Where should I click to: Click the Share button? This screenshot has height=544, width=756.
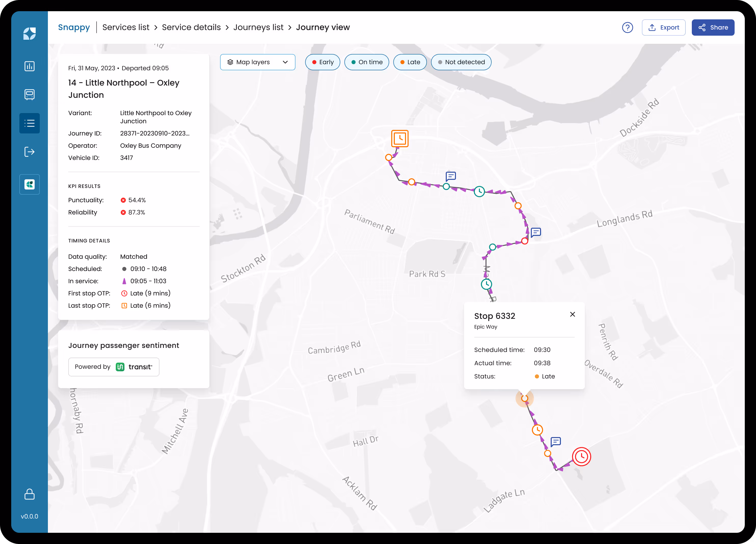coord(713,27)
